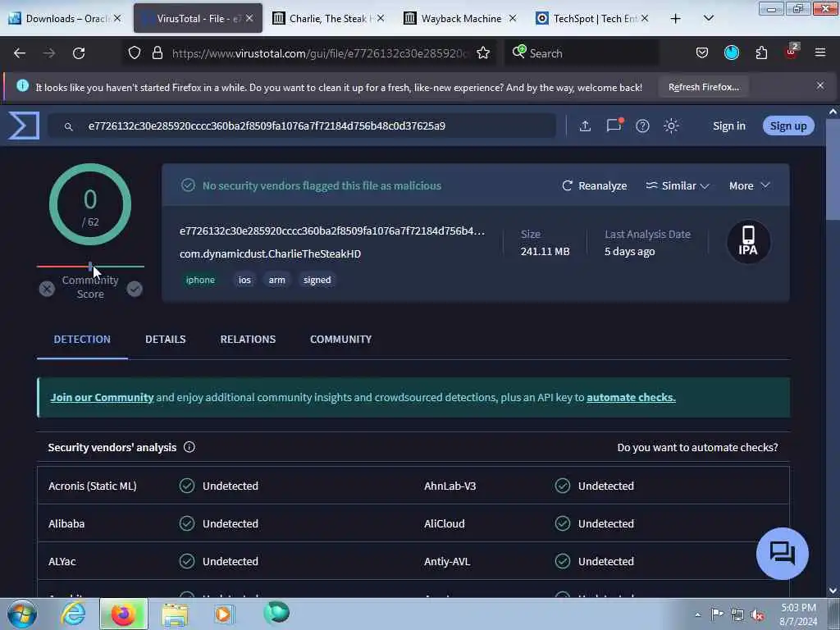This screenshot has width=840, height=630.
Task: Click the signed tag
Action: click(317, 280)
